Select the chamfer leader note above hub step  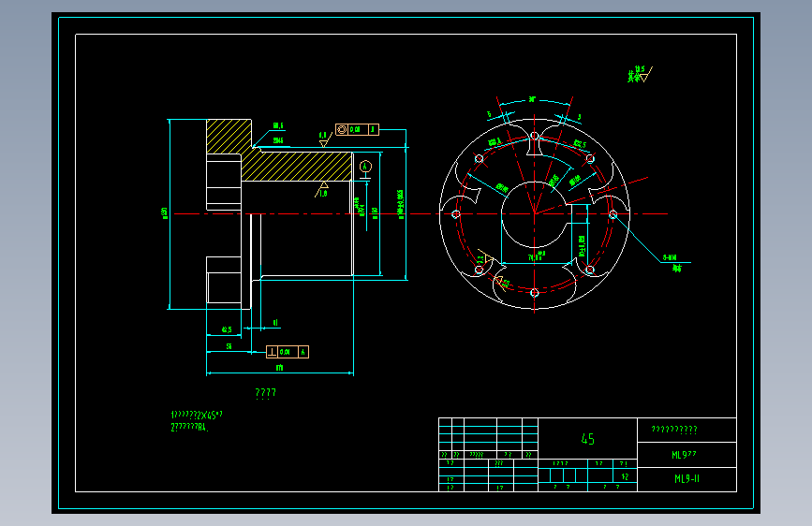[x=278, y=125]
